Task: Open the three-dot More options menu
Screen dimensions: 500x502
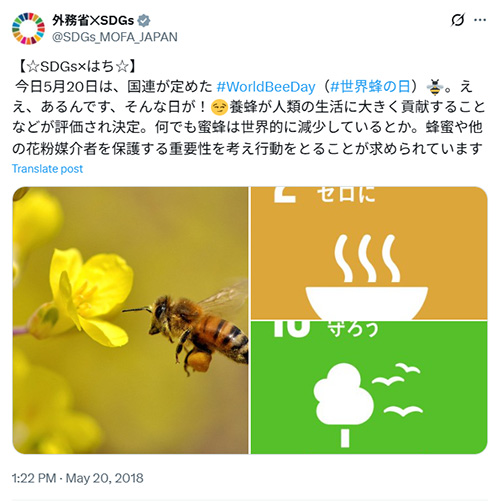Action: click(480, 20)
